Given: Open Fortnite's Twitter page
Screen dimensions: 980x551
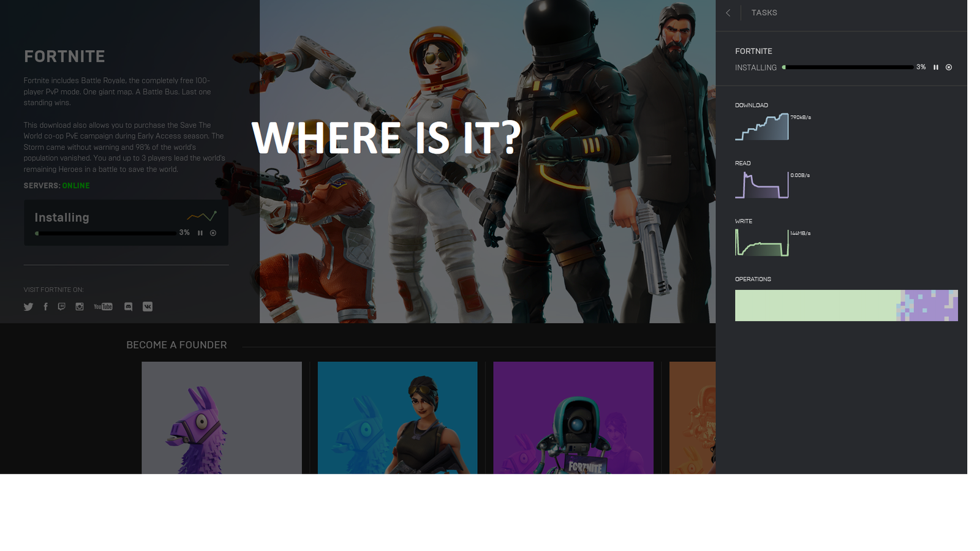Looking at the screenshot, I should 28,307.
